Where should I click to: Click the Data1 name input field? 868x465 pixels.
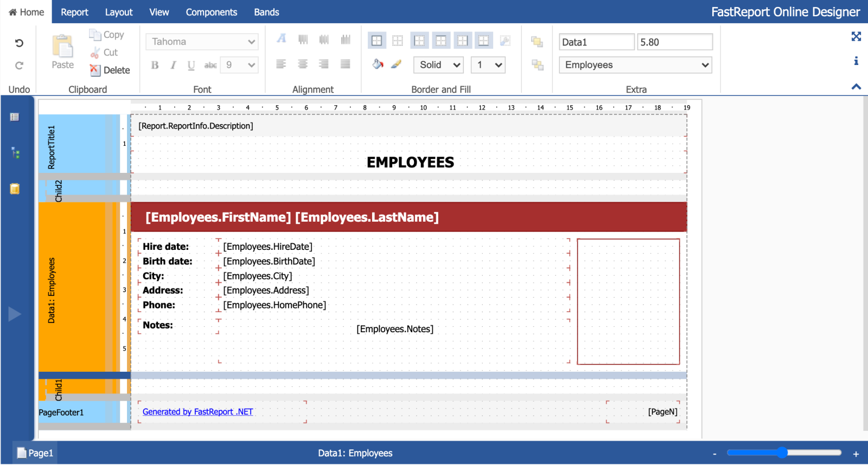tap(596, 42)
